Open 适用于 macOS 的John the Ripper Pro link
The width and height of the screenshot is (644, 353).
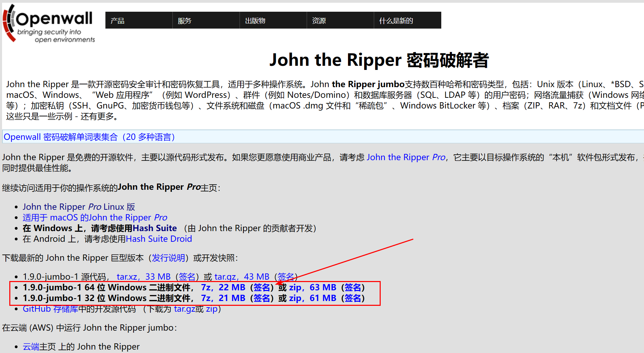[x=95, y=217]
